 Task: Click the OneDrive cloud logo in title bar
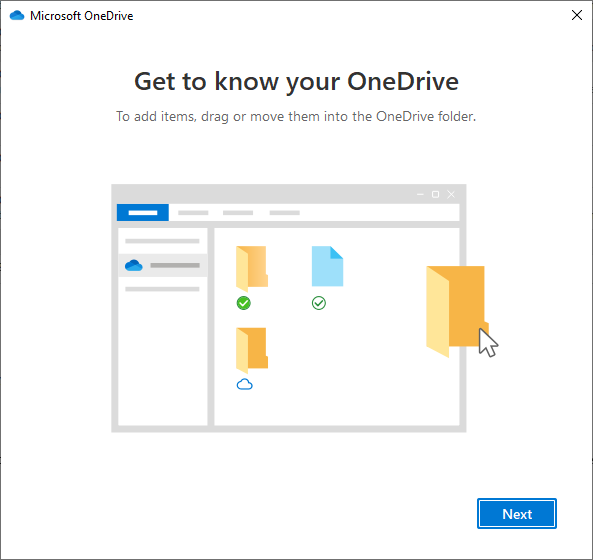point(17,16)
